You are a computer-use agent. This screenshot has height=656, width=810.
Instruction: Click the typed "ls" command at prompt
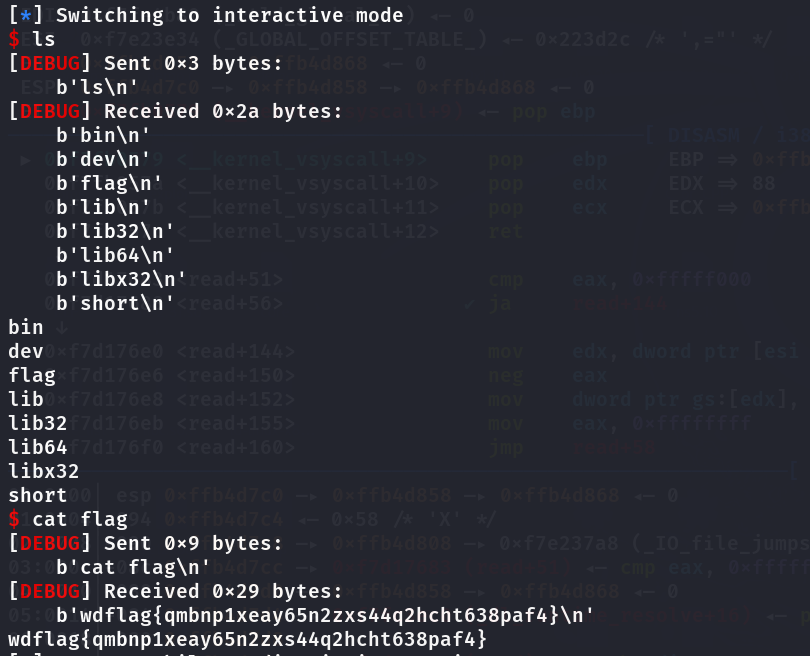pos(44,40)
